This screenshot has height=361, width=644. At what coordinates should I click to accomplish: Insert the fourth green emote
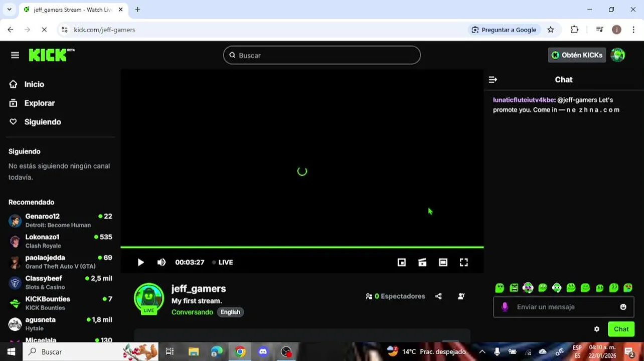pyautogui.click(x=542, y=288)
